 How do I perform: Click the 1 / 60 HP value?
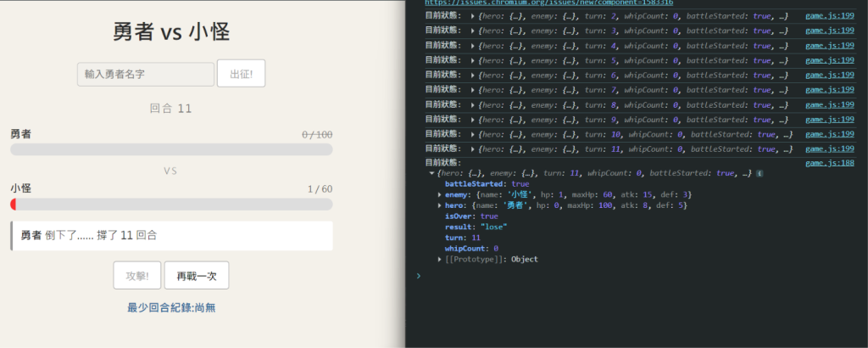(320, 189)
